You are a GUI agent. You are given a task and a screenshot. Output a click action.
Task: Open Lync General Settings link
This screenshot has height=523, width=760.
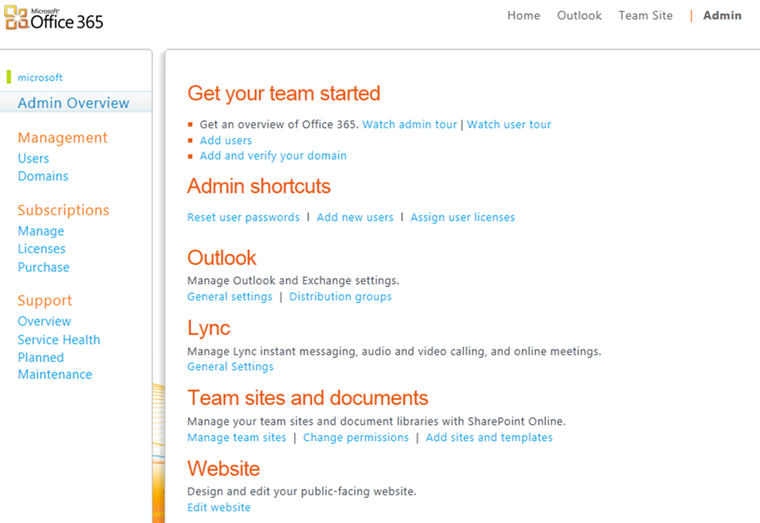click(230, 367)
